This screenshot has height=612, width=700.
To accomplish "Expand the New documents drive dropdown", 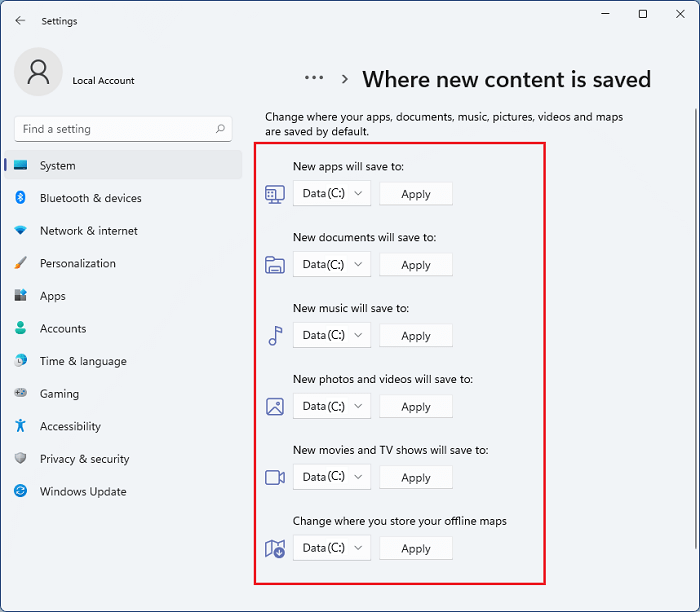I will point(332,265).
